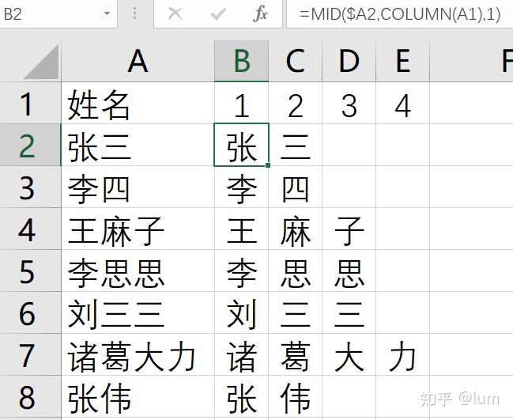
Task: Click cell B1 containing 1
Action: point(241,103)
